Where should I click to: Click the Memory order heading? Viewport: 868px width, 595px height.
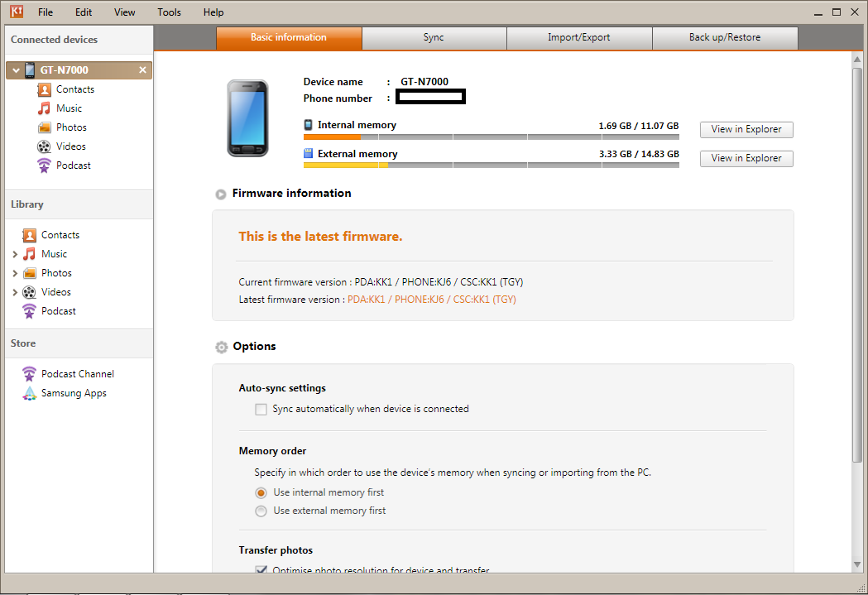tap(272, 451)
